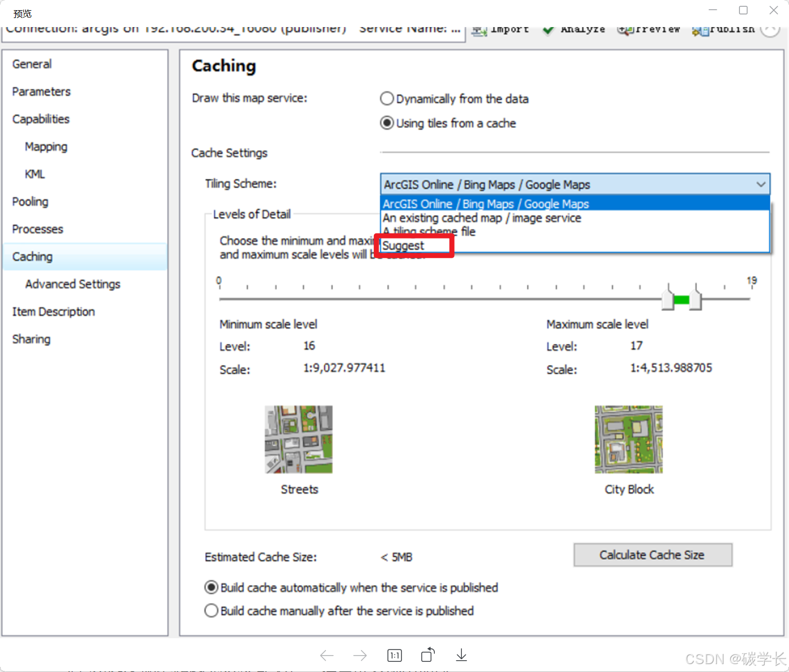Collapse the Tiling Scheme dropdown arrow

coord(760,184)
